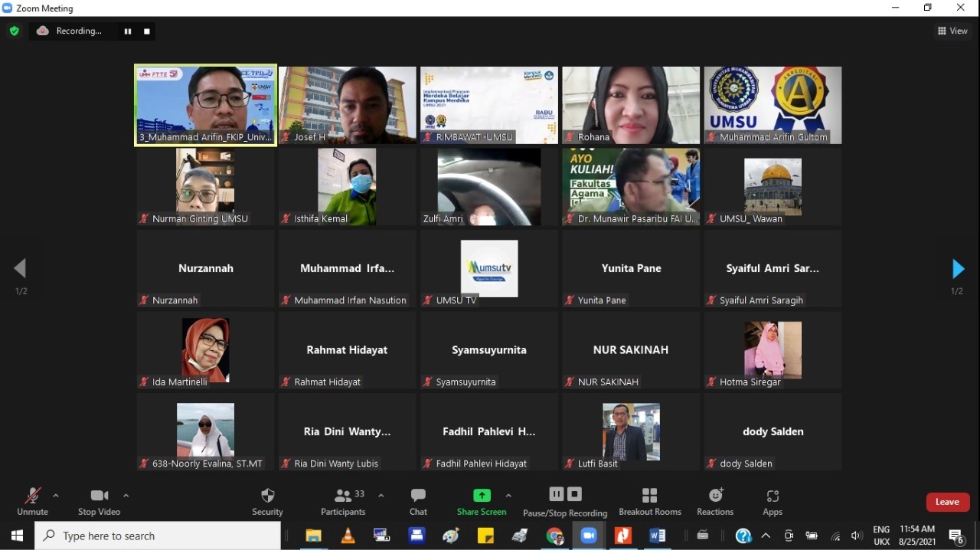Click Syamsuyurnita participant tile
Viewport: 980px width, 557px height.
(489, 350)
